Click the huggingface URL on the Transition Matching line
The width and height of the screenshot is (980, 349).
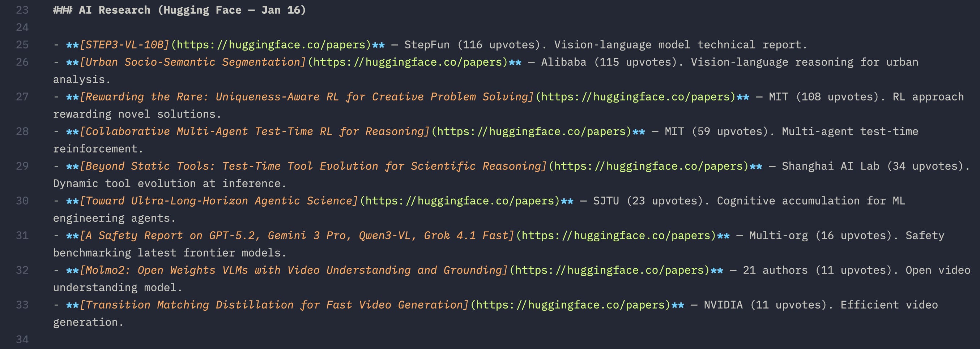570,305
